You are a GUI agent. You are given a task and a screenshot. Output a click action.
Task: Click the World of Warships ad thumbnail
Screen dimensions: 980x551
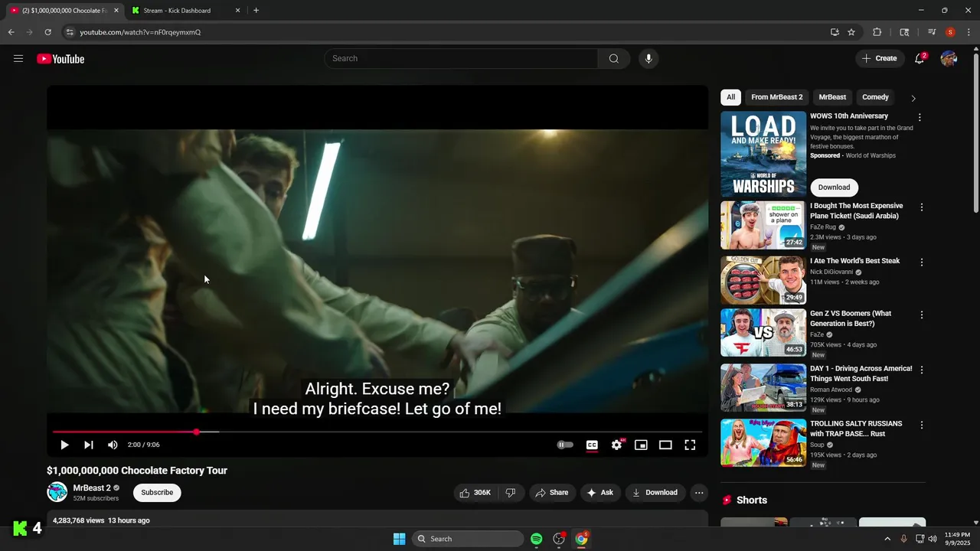763,154
